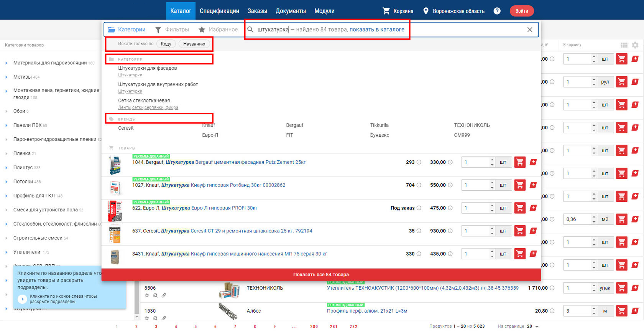Open Избранное star favorites
Screen dimensions: 644x333
[x=218, y=30]
